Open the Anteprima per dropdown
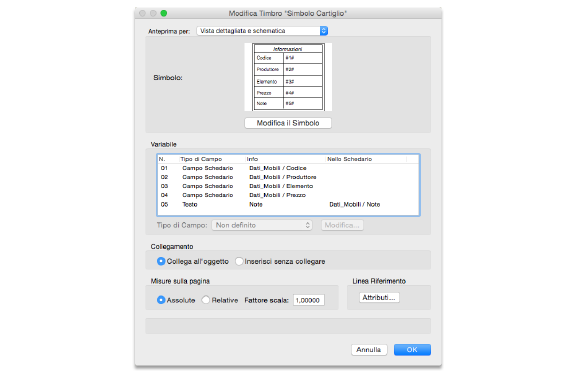 pos(262,31)
